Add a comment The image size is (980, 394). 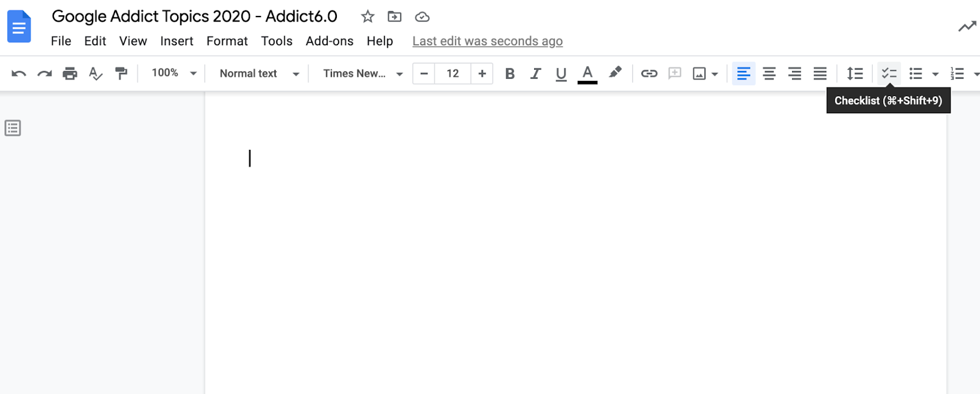coord(675,73)
